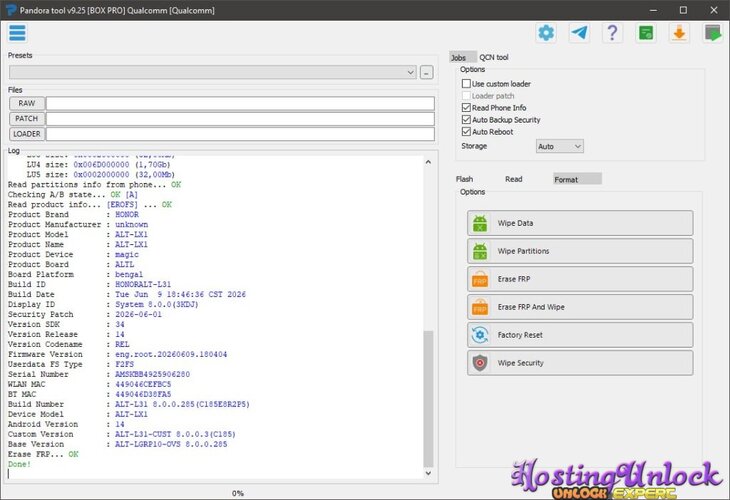Disable Auto Backup Security checkbox

[x=466, y=120]
